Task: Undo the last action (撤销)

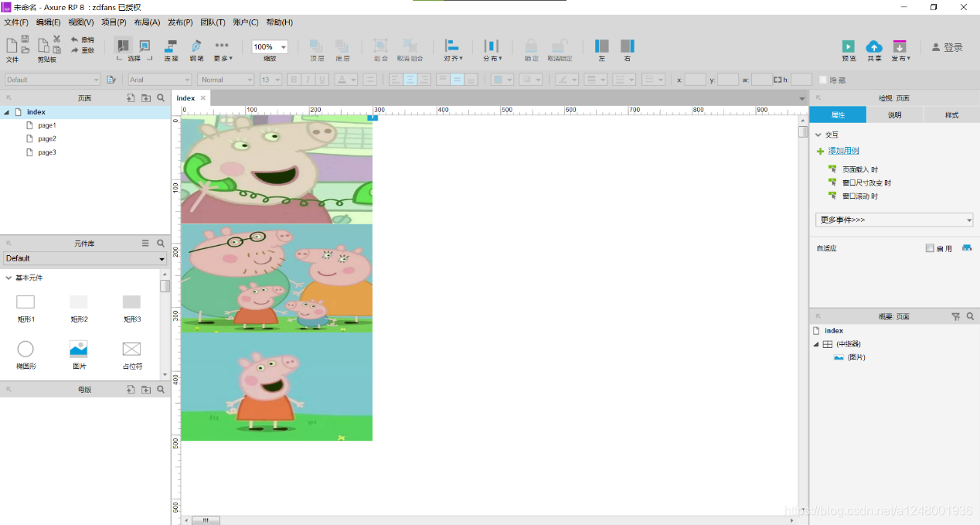Action: click(x=82, y=39)
